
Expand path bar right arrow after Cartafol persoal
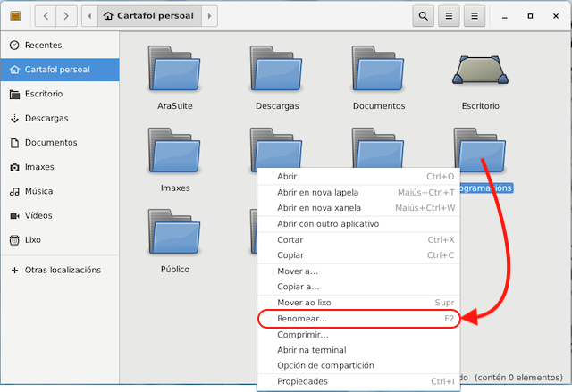pos(209,16)
